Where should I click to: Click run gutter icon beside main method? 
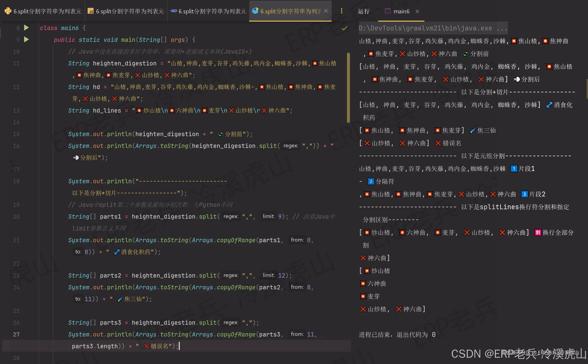(x=27, y=39)
